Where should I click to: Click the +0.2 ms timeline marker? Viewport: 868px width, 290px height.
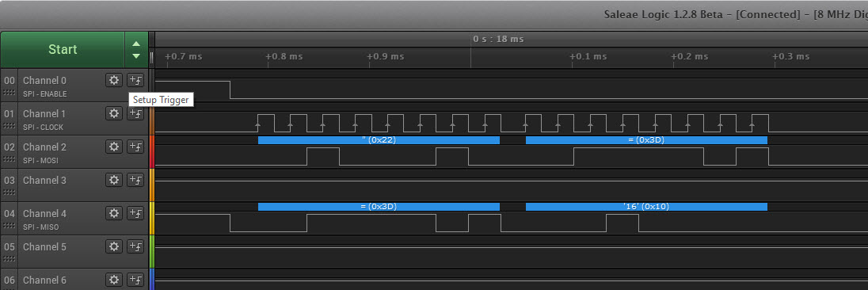(690, 56)
